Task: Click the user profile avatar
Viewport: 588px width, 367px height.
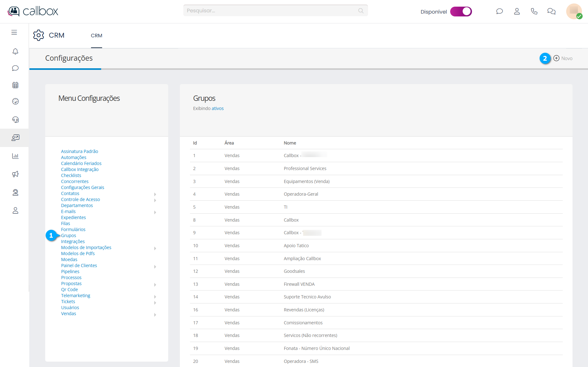Action: (574, 11)
